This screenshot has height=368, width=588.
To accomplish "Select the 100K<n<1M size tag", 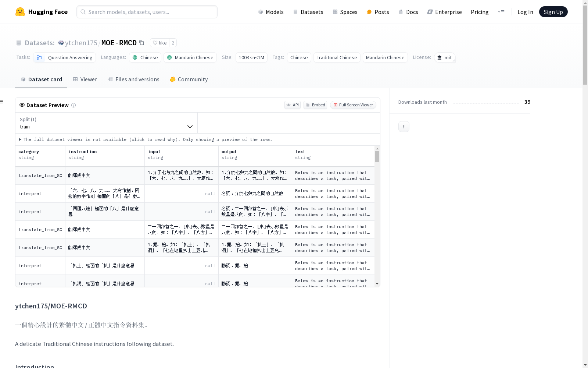I will tap(251, 57).
